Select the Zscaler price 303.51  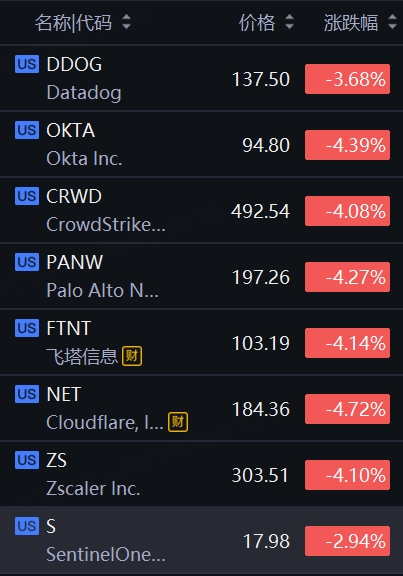tap(260, 475)
